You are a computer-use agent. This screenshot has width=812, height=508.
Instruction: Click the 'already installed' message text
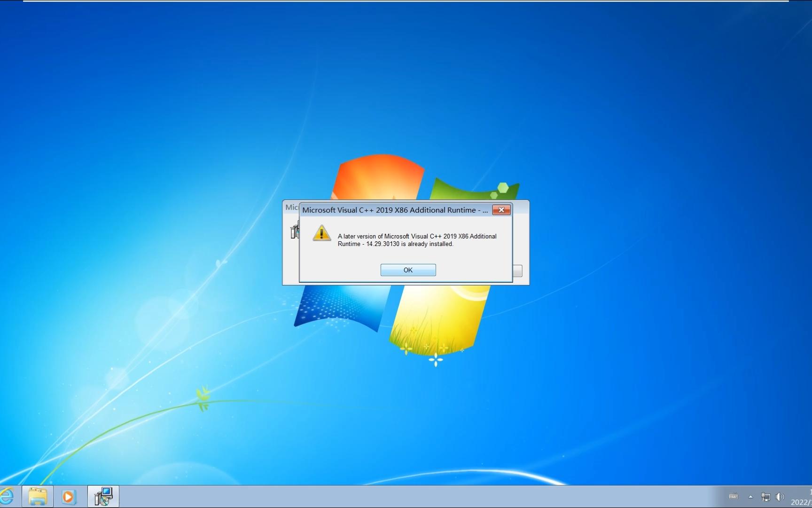417,240
